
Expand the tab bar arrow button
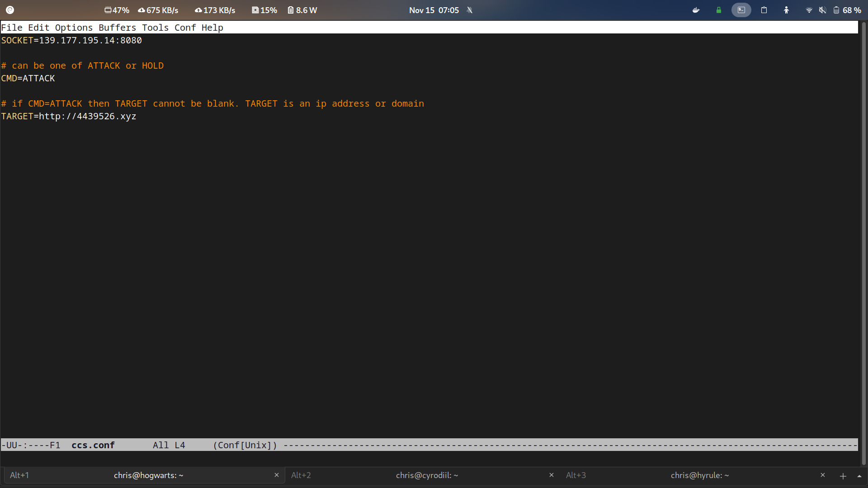pyautogui.click(x=859, y=476)
